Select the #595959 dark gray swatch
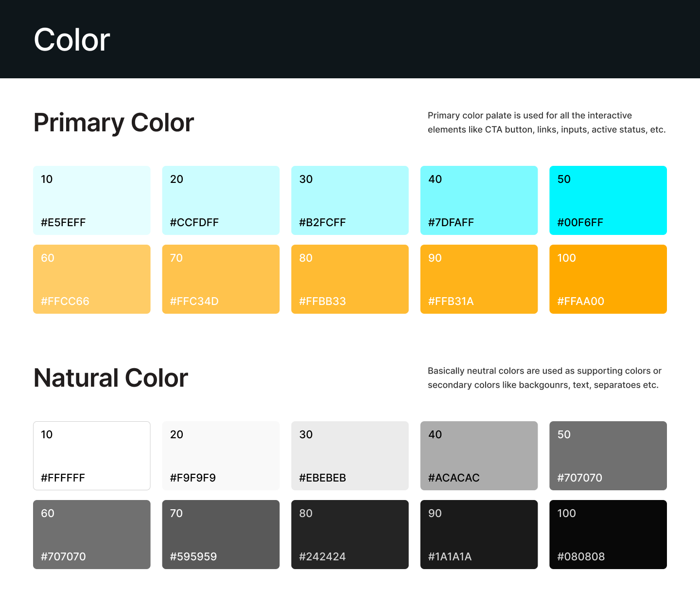Image resolution: width=700 pixels, height=608 pixels. 221,535
